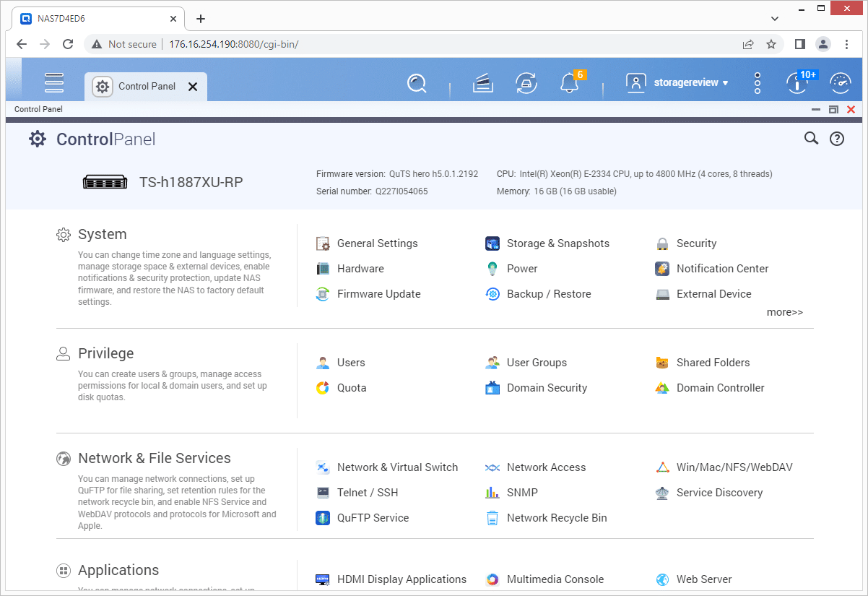
Task: Open General Settings
Action: coord(368,243)
